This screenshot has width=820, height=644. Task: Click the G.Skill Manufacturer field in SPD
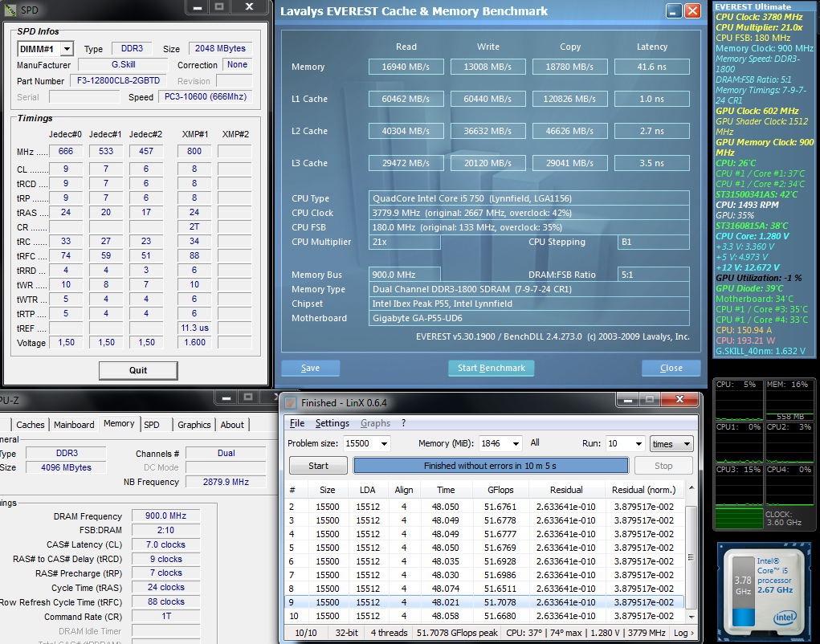point(124,65)
